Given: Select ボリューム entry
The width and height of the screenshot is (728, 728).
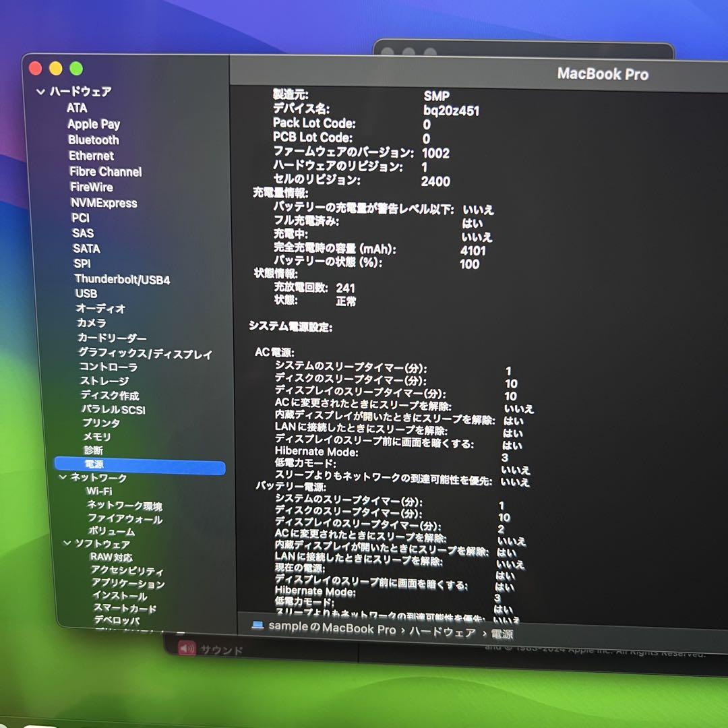Looking at the screenshot, I should click(112, 530).
